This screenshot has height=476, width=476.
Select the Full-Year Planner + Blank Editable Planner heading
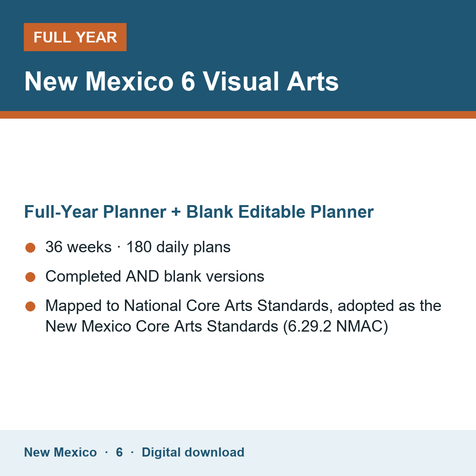click(199, 212)
